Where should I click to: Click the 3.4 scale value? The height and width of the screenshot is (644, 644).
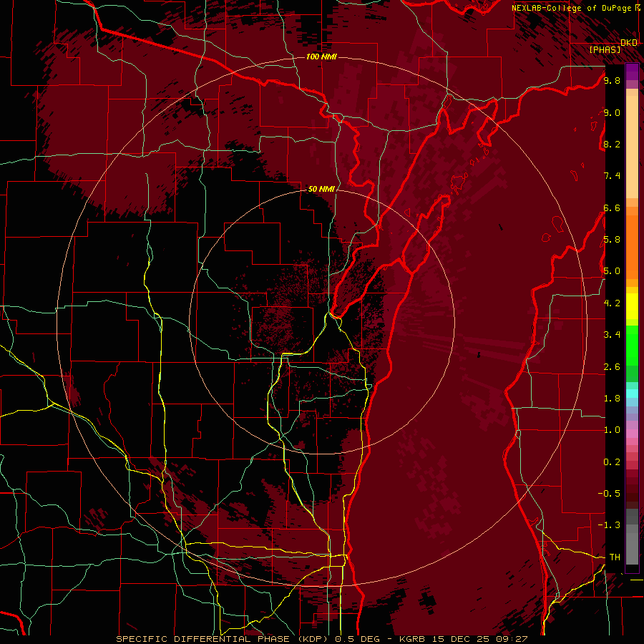(612, 335)
